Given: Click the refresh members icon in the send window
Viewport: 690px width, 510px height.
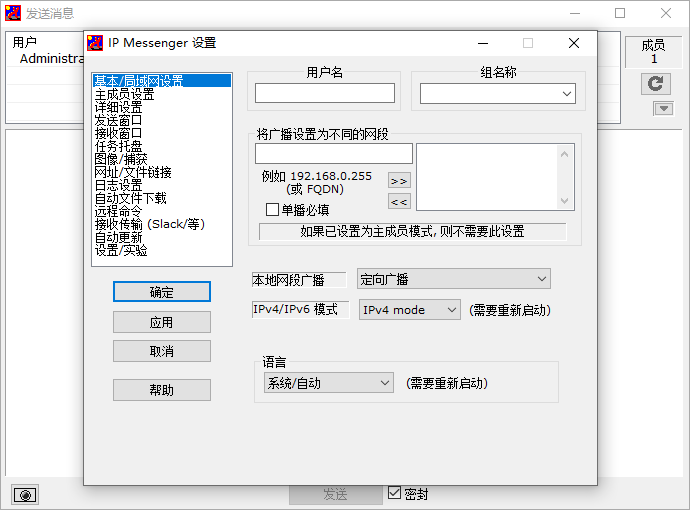Looking at the screenshot, I should pyautogui.click(x=656, y=84).
